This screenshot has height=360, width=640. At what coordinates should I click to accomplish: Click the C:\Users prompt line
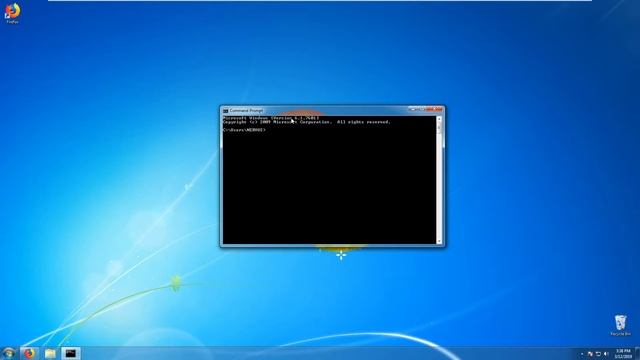click(x=244, y=130)
